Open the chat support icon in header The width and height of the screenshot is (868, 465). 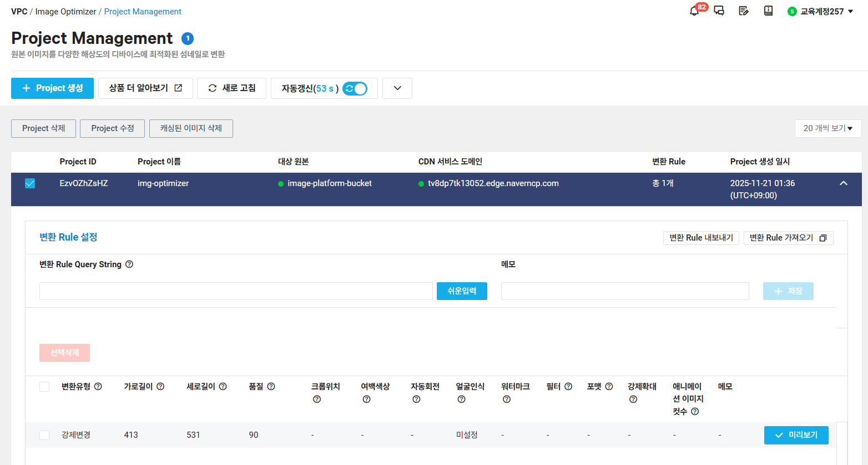(719, 11)
